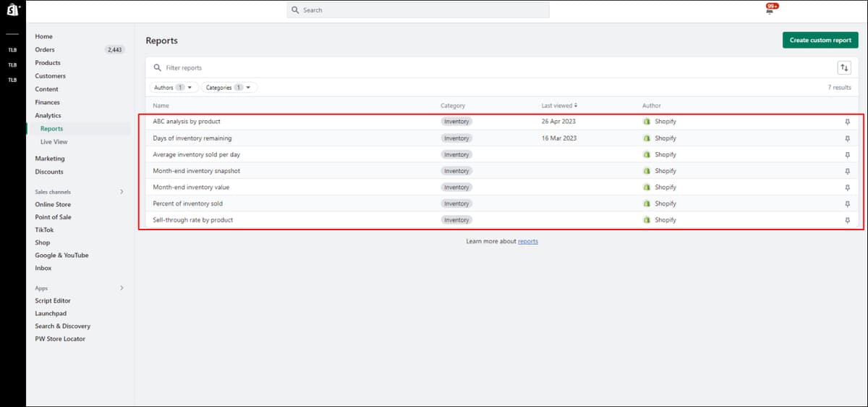Click the Shopify author icon on ABC analysis row
The image size is (868, 407).
pyautogui.click(x=647, y=122)
